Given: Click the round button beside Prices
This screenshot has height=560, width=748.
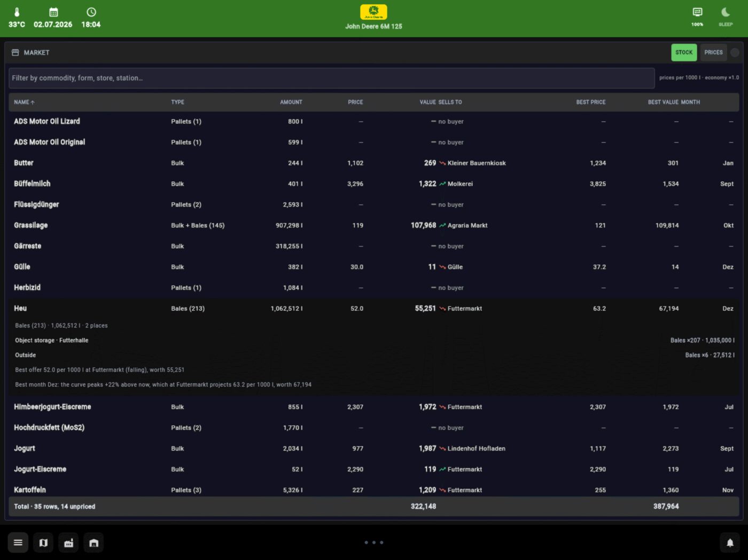Looking at the screenshot, I should point(735,52).
